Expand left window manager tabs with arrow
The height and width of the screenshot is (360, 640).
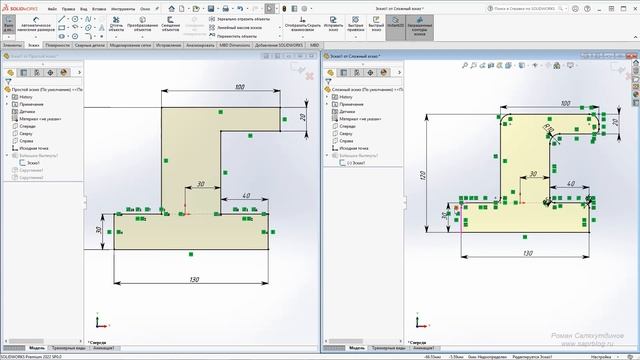79,72
